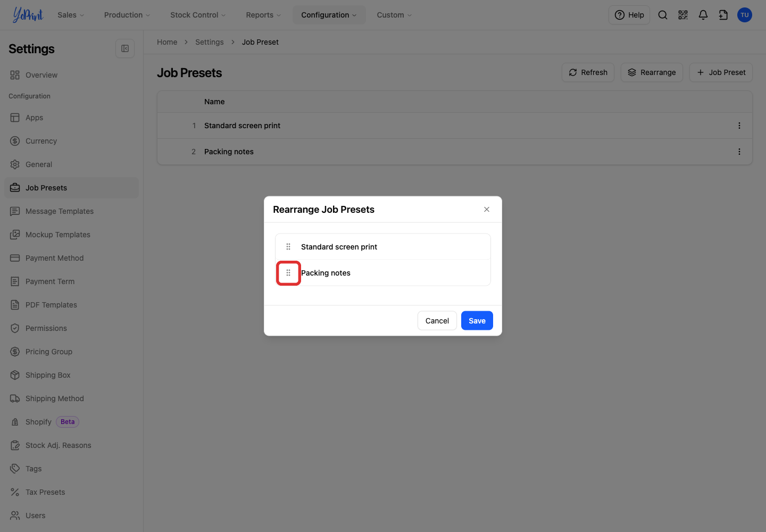
Task: Click the Refresh button
Action: [588, 72]
